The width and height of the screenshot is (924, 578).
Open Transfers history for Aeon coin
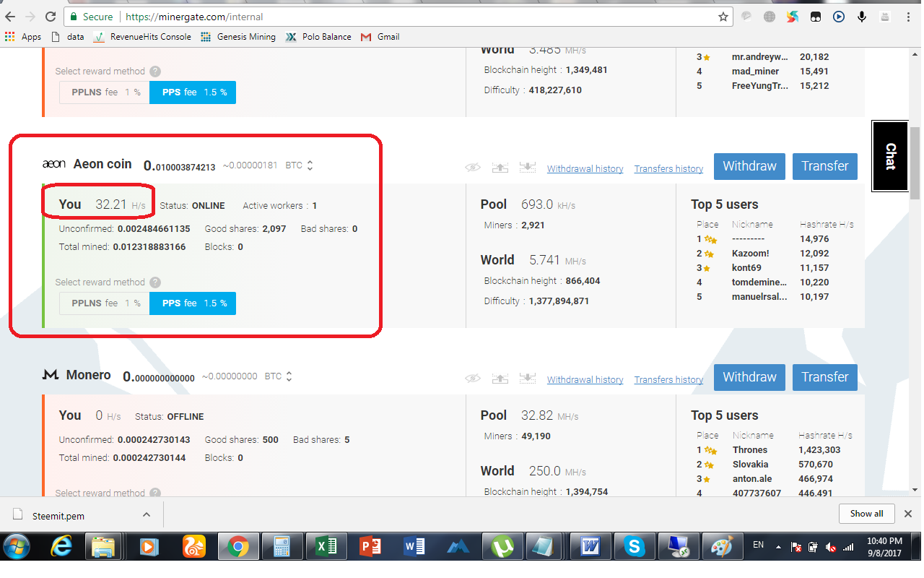point(668,169)
